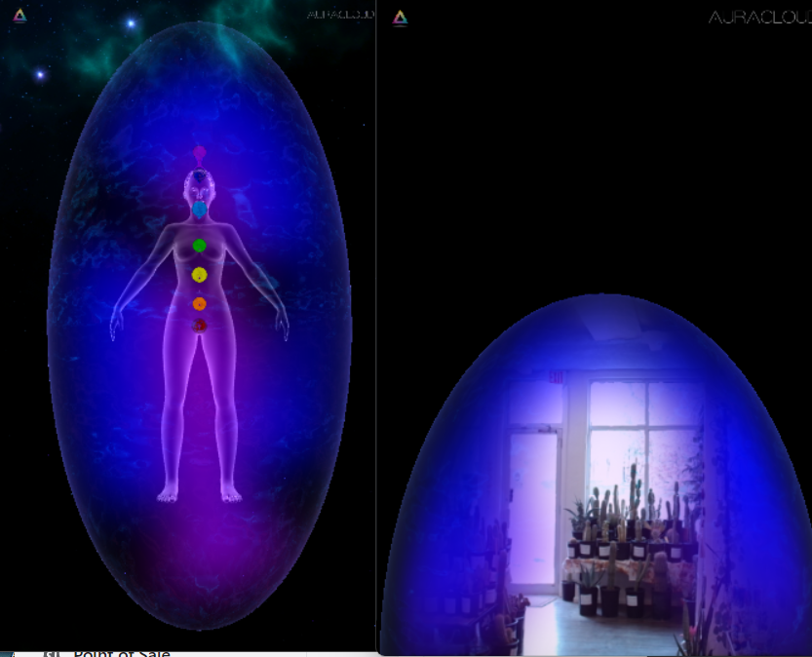Select the orange sacral chakra
The width and height of the screenshot is (812, 657).
[199, 304]
